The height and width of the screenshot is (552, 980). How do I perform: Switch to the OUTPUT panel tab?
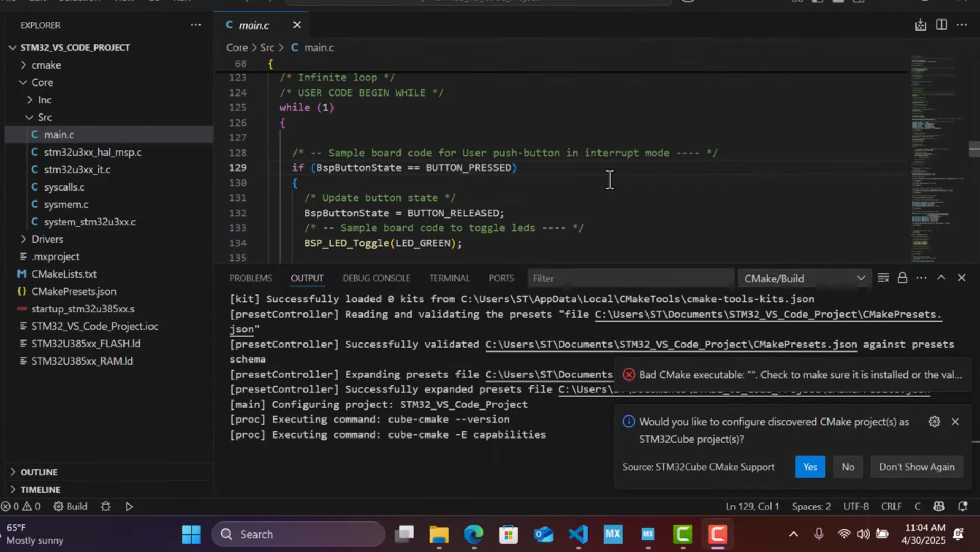[307, 278]
